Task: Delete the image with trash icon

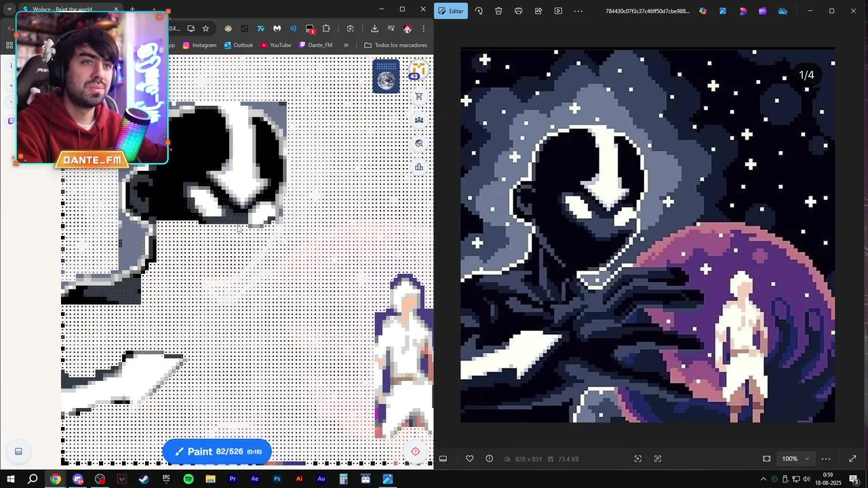Action: point(498,11)
